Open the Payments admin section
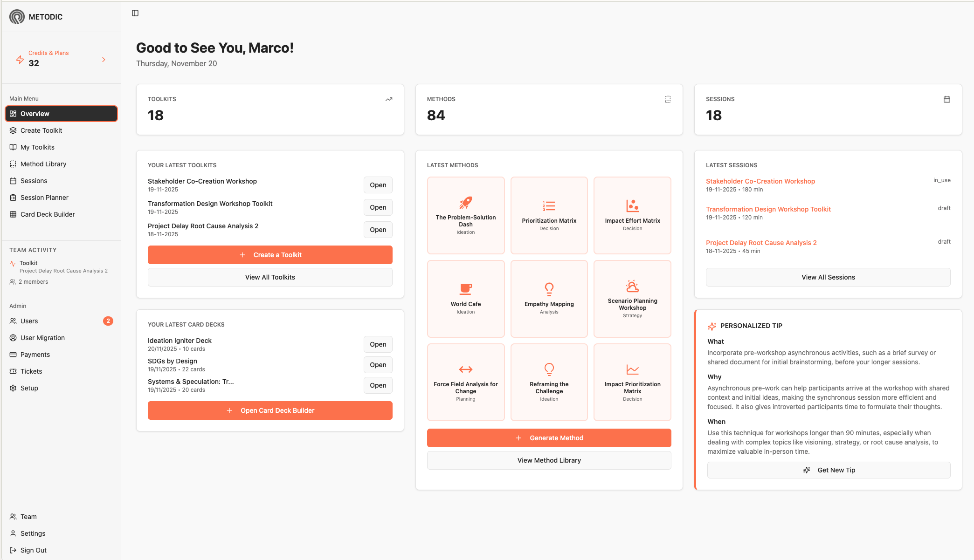Screen dimensions: 974x560 coord(35,354)
